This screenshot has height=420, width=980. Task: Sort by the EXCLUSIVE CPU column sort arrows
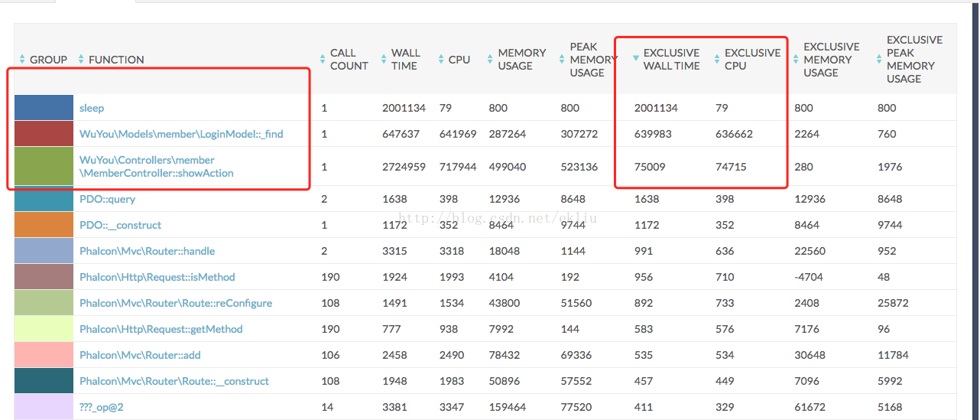[x=717, y=60]
